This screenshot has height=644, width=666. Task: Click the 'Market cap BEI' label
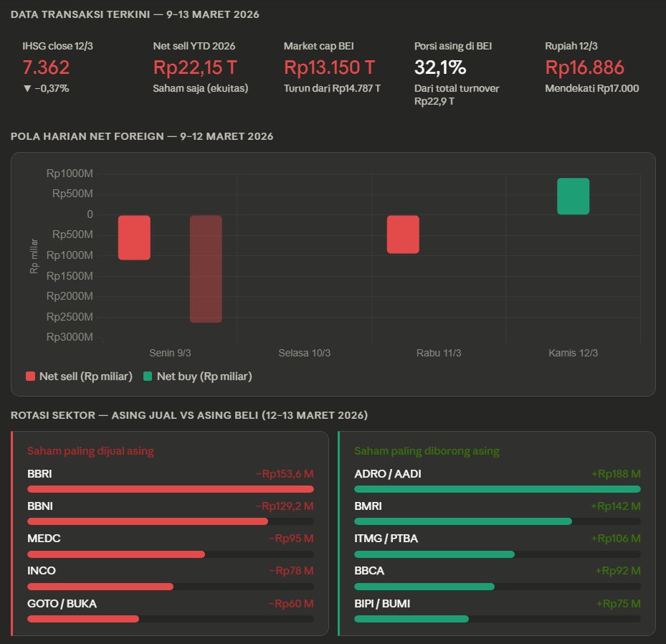[319, 46]
